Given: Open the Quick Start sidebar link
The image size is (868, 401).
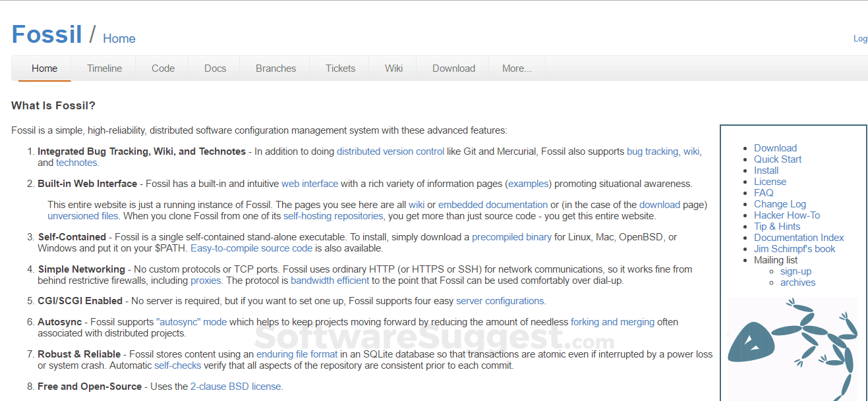Looking at the screenshot, I should pyautogui.click(x=778, y=159).
